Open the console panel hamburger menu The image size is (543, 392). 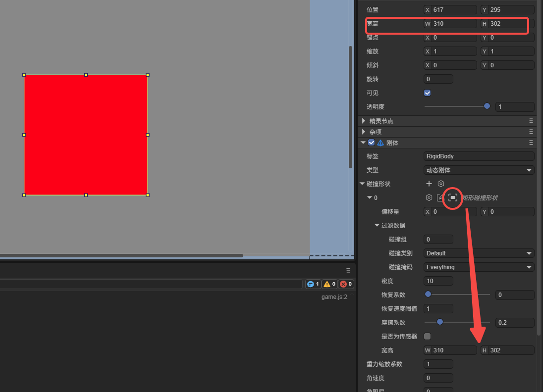coord(348,270)
